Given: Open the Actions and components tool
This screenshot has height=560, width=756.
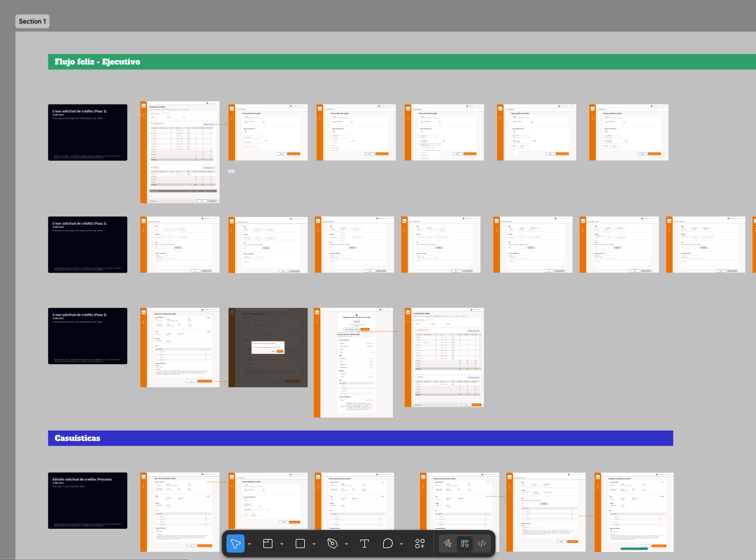Looking at the screenshot, I should click(x=420, y=544).
